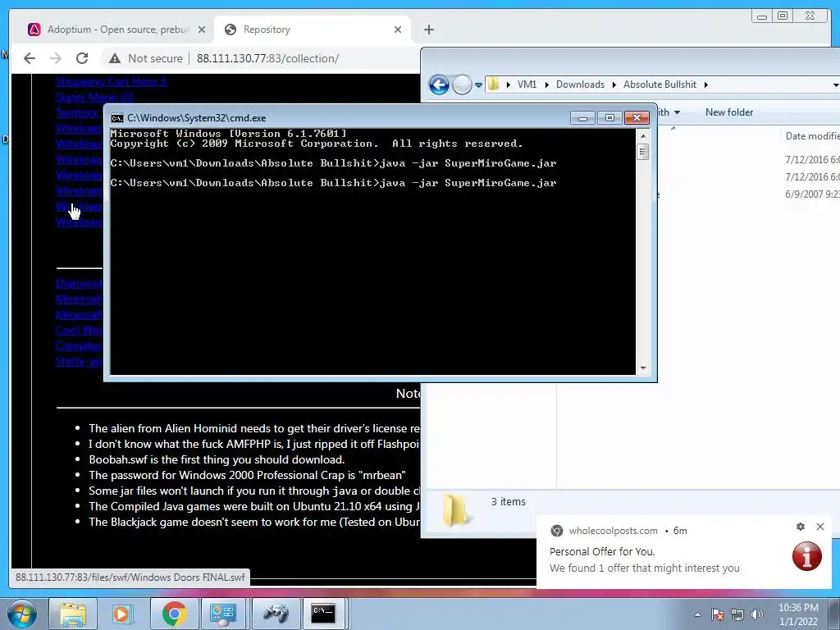Go back in Chrome's toolbar

[30, 58]
